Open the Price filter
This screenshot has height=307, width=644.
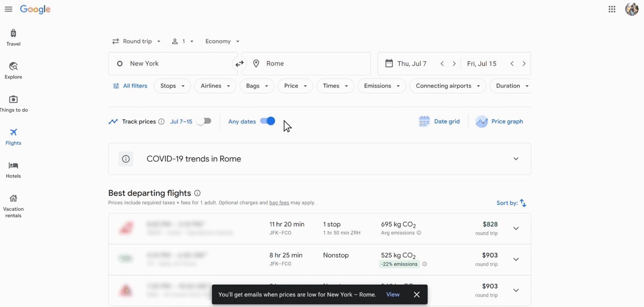point(295,86)
